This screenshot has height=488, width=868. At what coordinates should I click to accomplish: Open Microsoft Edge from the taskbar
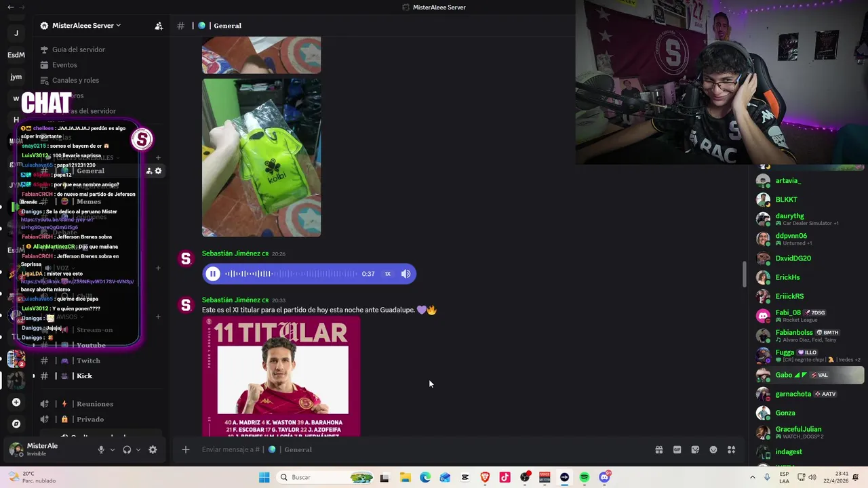[425, 477]
